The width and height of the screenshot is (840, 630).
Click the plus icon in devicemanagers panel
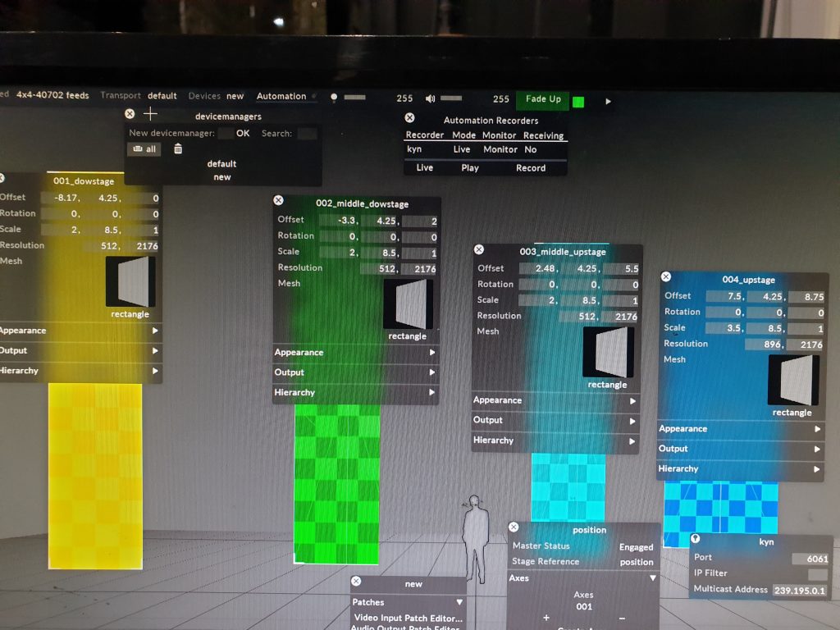point(149,115)
